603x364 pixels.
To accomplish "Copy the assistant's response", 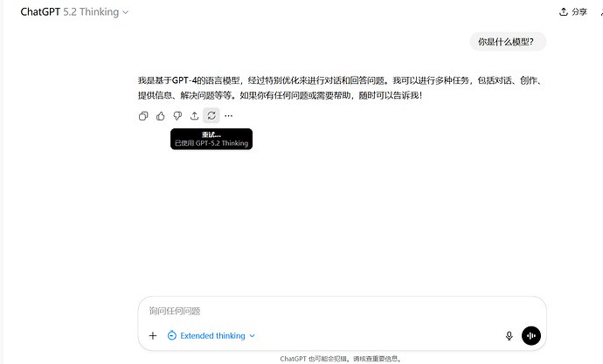I will point(143,116).
